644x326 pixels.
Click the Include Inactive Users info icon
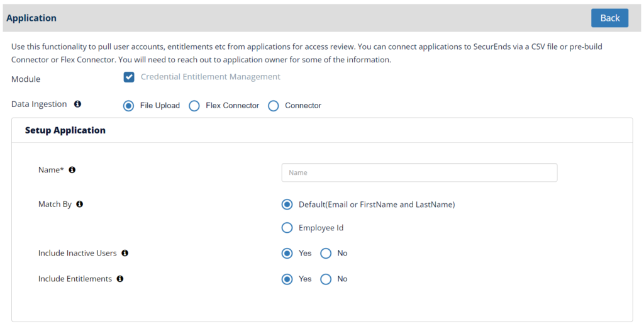point(125,253)
